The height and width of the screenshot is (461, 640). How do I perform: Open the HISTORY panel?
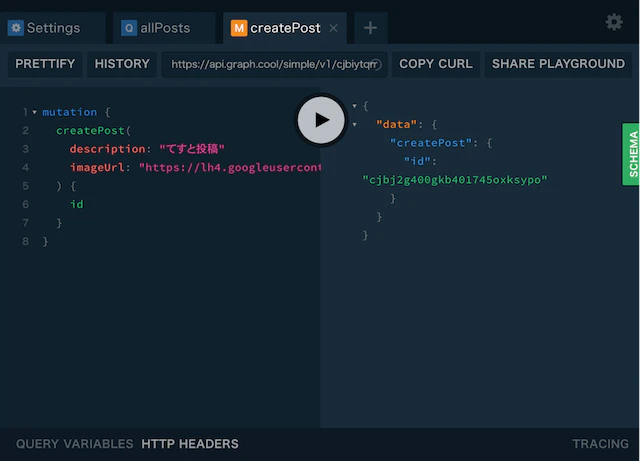click(x=122, y=64)
